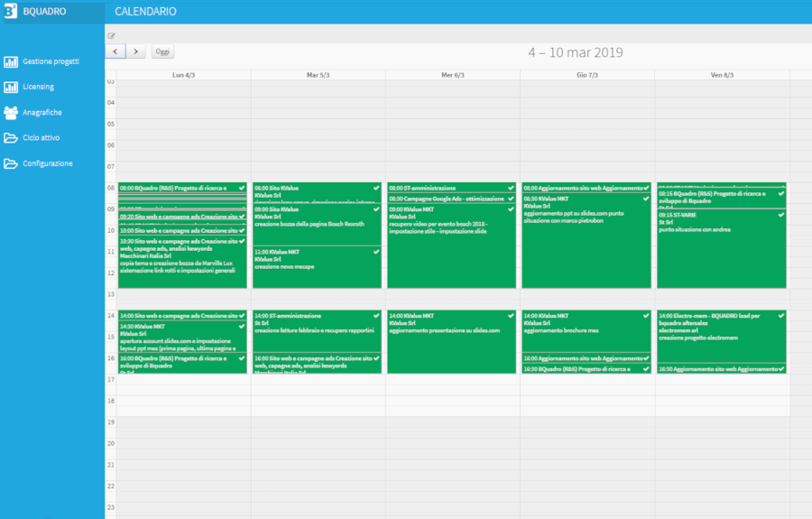Click the Ciclo attivo folder icon
This screenshot has height=519, width=812.
(x=10, y=138)
